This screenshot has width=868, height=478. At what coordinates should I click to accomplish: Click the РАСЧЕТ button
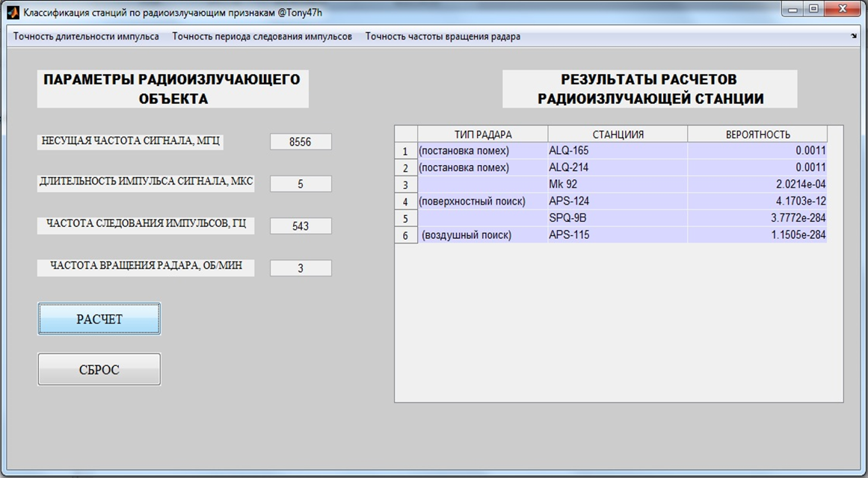[x=99, y=319]
